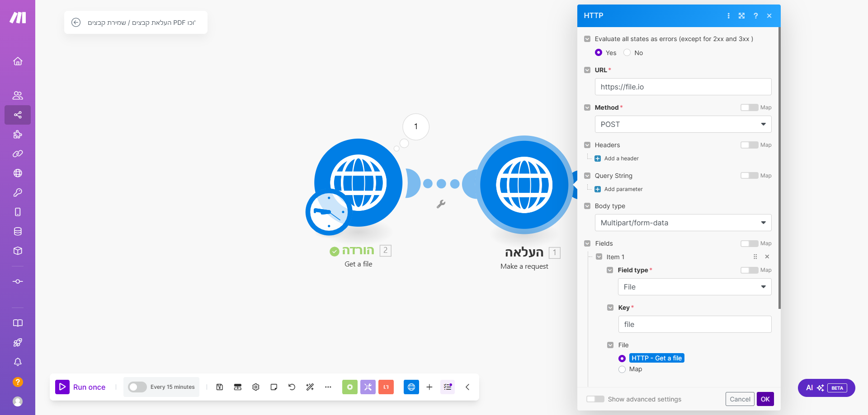This screenshot has width=868, height=415.
Task: Open scenario settings gear icon
Action: point(256,387)
